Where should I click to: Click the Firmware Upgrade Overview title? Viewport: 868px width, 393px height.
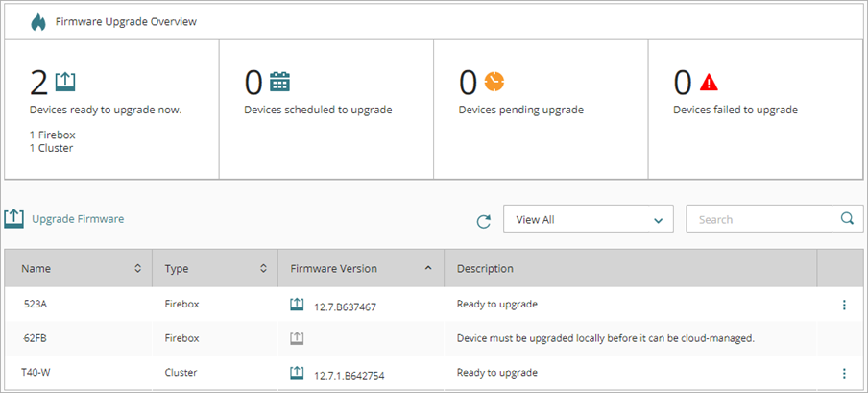tap(126, 21)
